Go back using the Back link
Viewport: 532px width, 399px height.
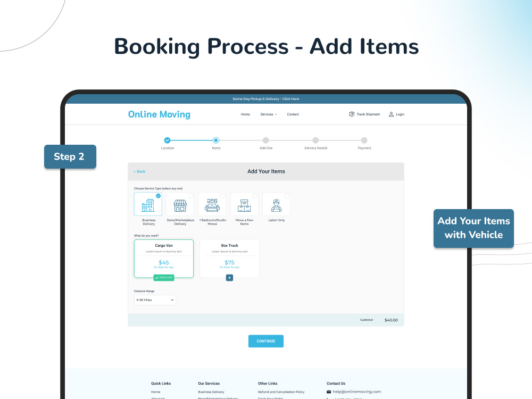click(139, 171)
